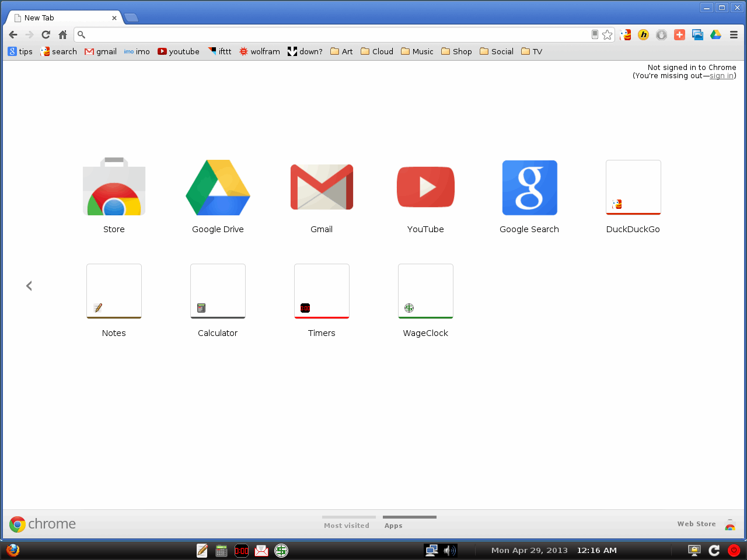Open the calculator taskbar icon

click(221, 550)
